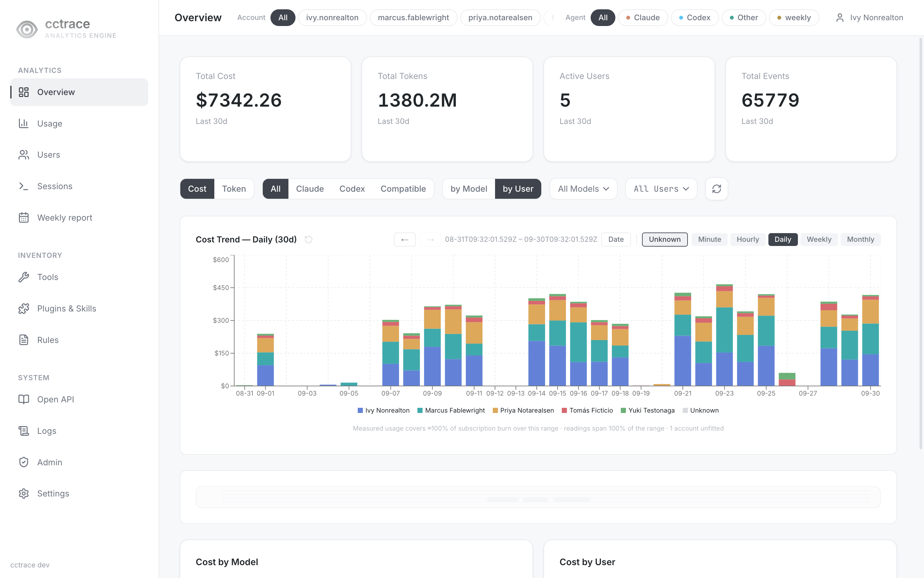This screenshot has height=578, width=924.
Task: Filter account by priya.notarealsen chip
Action: 500,18
